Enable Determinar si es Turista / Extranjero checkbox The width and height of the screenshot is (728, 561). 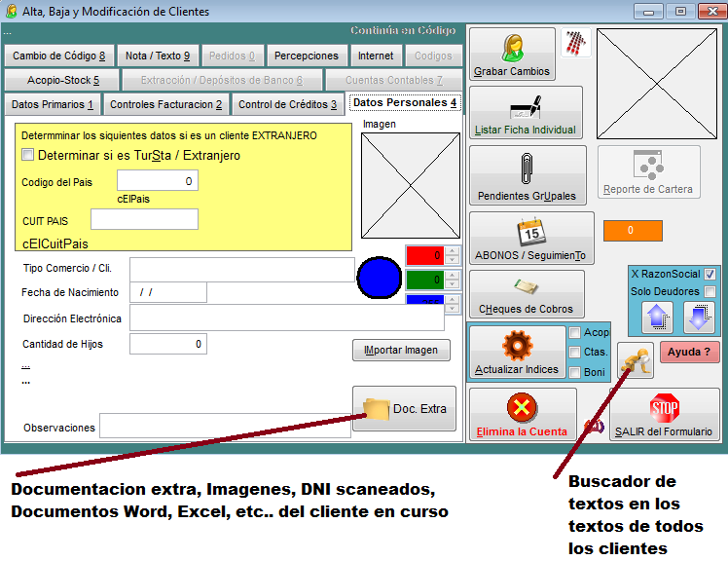[x=28, y=155]
